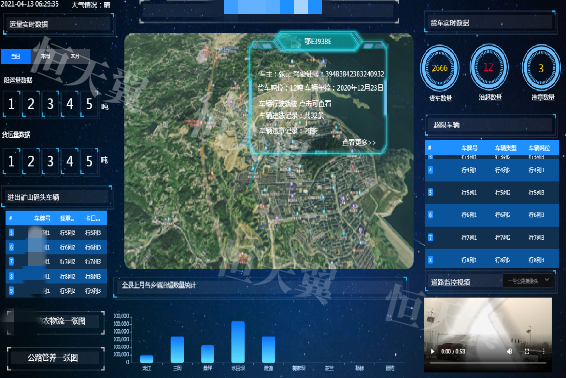Click the shortest bar in the bar chart

tap(146, 358)
